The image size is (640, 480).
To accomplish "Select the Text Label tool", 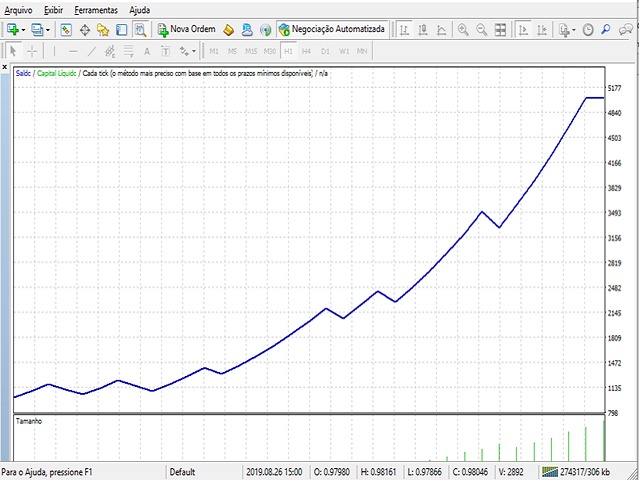I will [165, 51].
